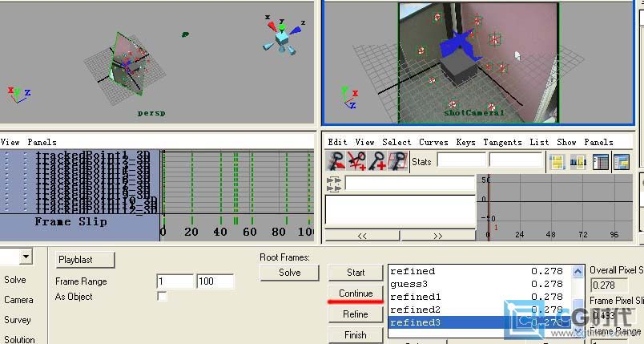644x344 pixels.
Task: Click the root frame marker at frame 20
Action: coord(191,221)
